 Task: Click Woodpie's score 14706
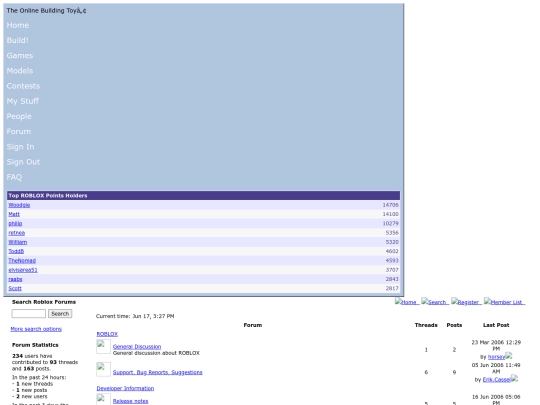pos(390,205)
